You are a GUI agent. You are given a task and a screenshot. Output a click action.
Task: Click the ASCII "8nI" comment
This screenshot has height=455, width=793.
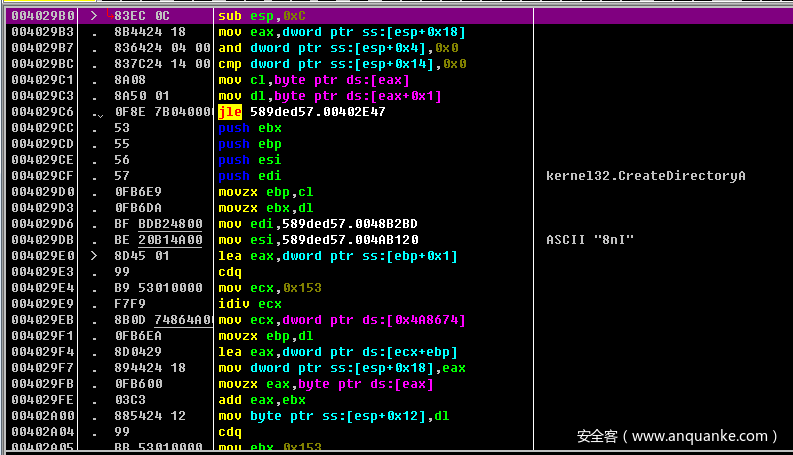pyautogui.click(x=590, y=240)
